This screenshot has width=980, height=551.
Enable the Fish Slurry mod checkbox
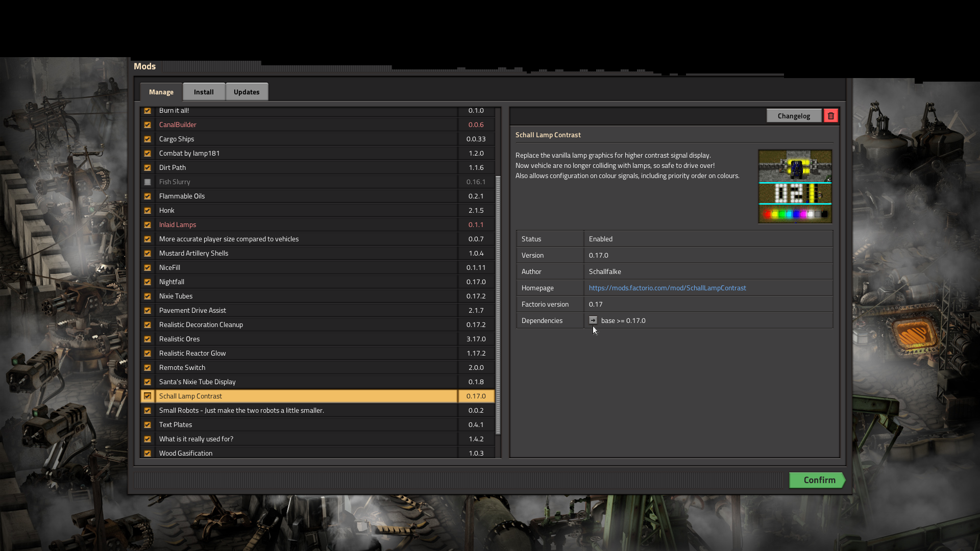click(148, 182)
